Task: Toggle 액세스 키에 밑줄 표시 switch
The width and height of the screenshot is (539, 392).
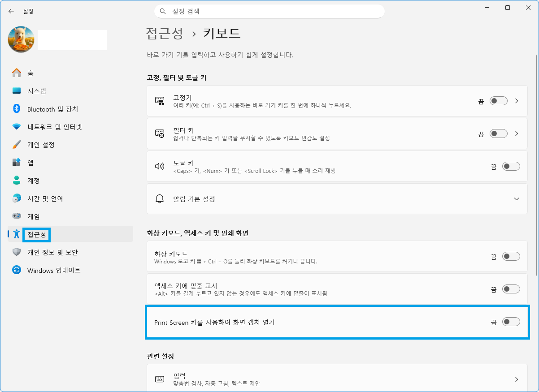Action: pos(511,289)
